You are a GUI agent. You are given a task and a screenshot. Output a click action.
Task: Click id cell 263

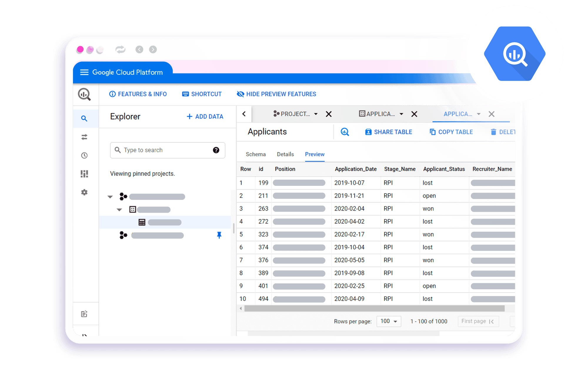click(x=263, y=209)
